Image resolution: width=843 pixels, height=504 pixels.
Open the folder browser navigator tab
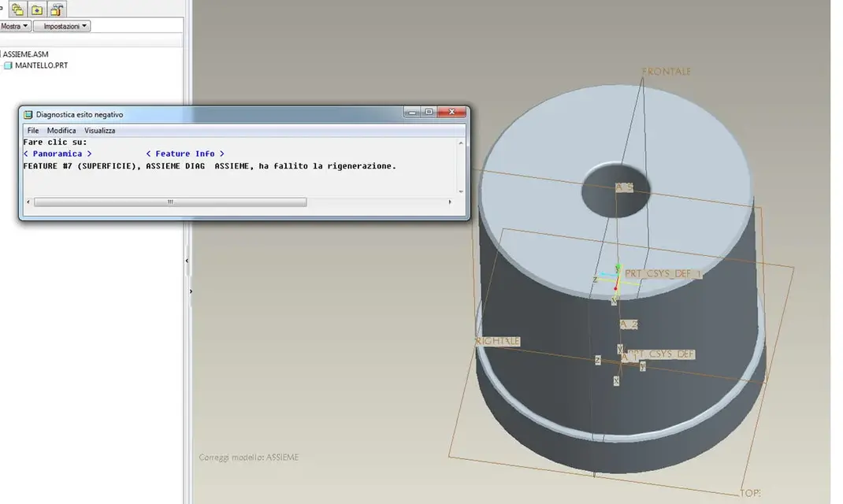coord(17,9)
